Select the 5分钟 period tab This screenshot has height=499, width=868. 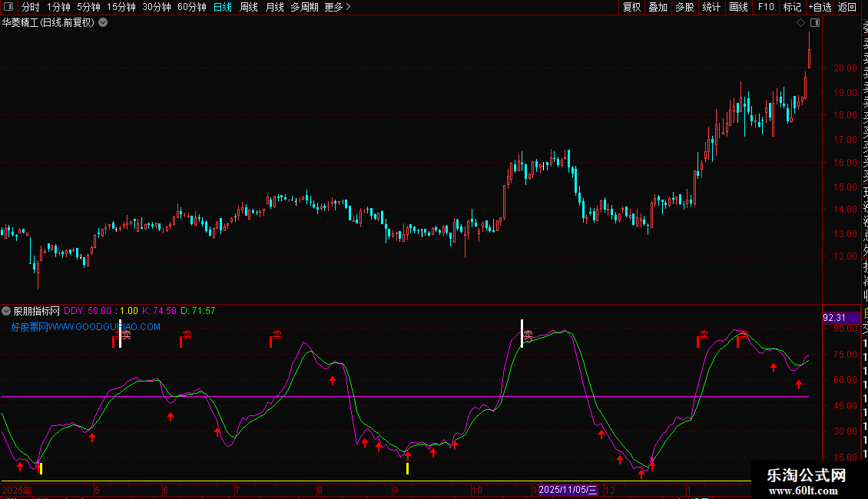coord(88,7)
